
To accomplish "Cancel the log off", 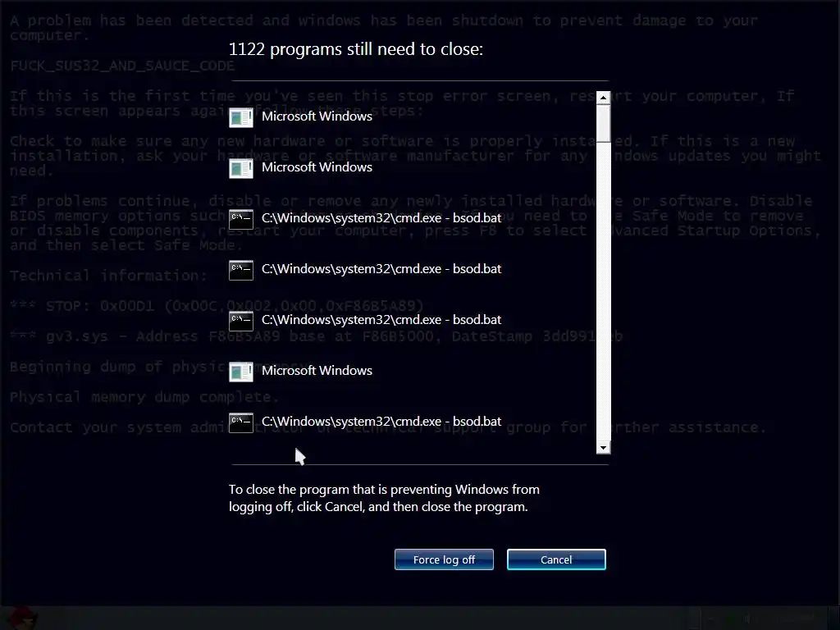I will 556,559.
